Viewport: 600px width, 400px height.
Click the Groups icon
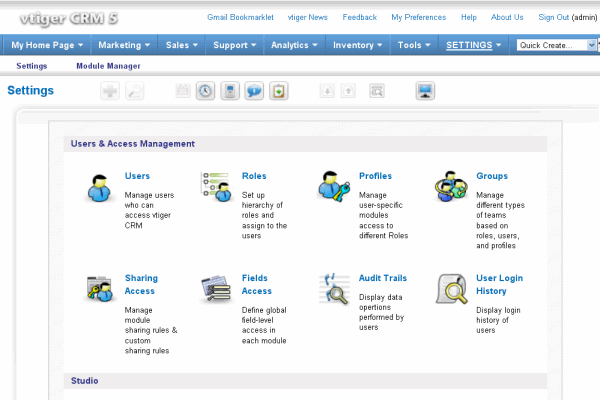tap(451, 187)
